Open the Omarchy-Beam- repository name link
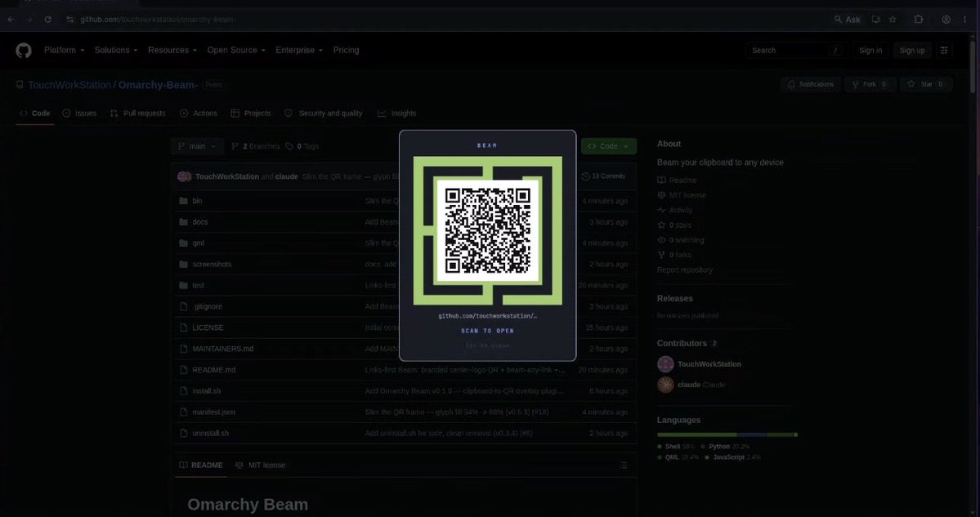The image size is (980, 517). point(158,85)
